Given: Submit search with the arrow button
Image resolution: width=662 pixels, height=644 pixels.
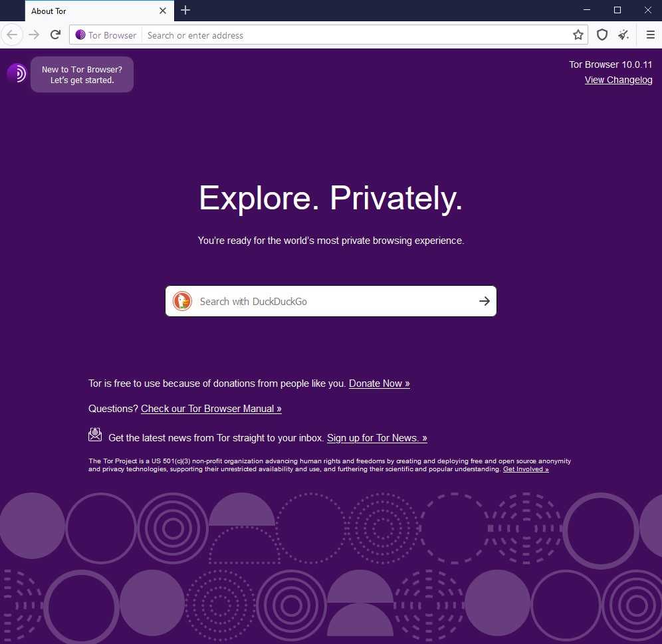Looking at the screenshot, I should pos(485,301).
